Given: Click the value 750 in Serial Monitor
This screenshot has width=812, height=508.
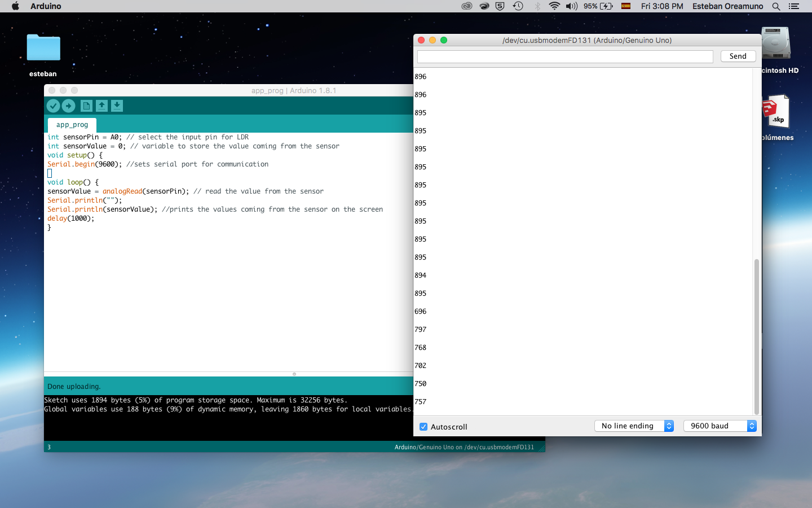Looking at the screenshot, I should tap(421, 384).
